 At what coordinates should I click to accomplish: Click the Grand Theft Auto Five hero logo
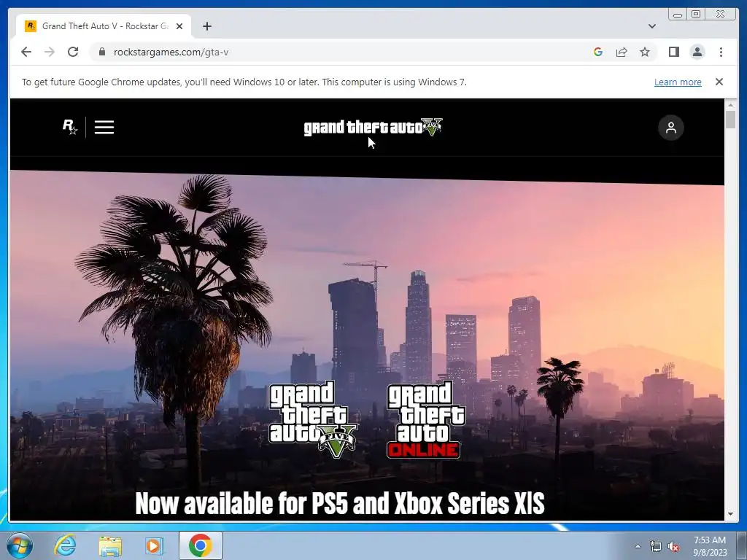(x=313, y=419)
